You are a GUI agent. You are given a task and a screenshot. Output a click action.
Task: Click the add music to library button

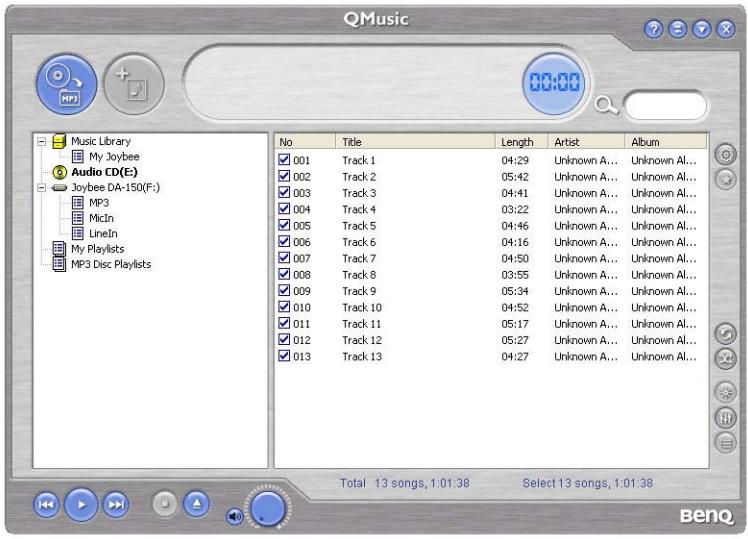pos(134,84)
